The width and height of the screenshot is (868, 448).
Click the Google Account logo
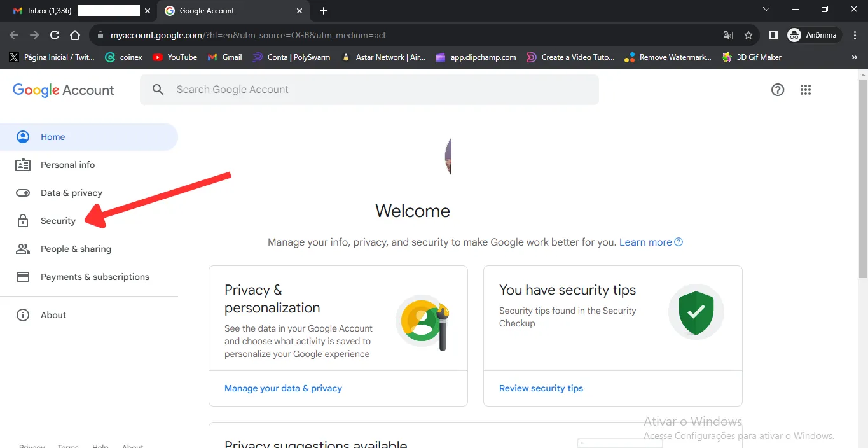point(64,90)
